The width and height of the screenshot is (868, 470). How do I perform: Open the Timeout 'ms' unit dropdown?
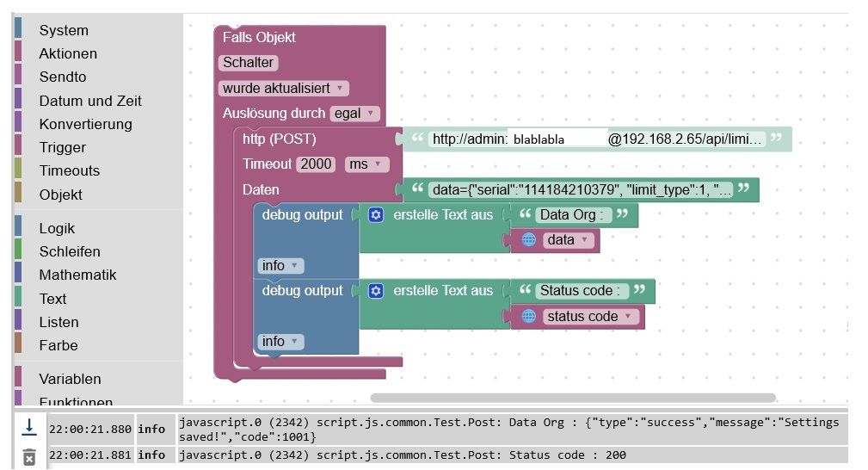click(x=366, y=164)
